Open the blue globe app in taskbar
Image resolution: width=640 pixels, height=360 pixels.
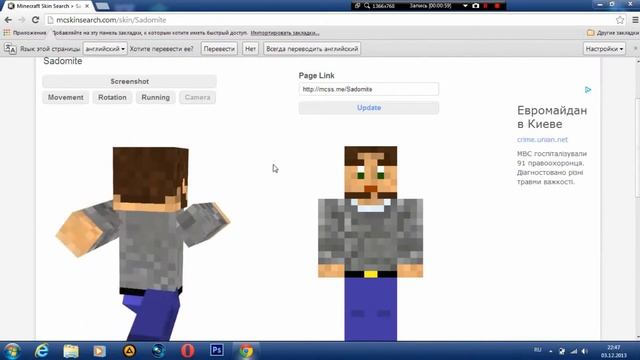(158, 351)
